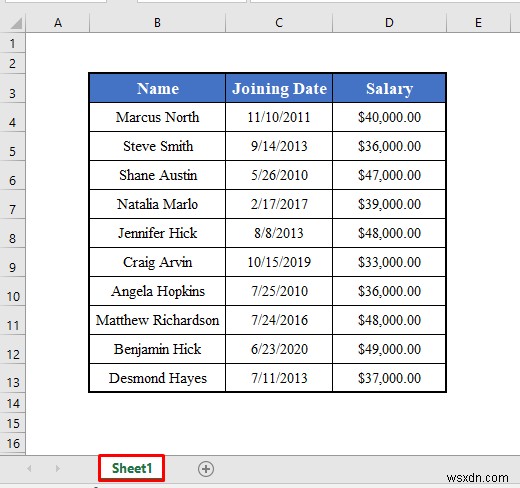Select row 5 header
520x488 pixels.
13,147
